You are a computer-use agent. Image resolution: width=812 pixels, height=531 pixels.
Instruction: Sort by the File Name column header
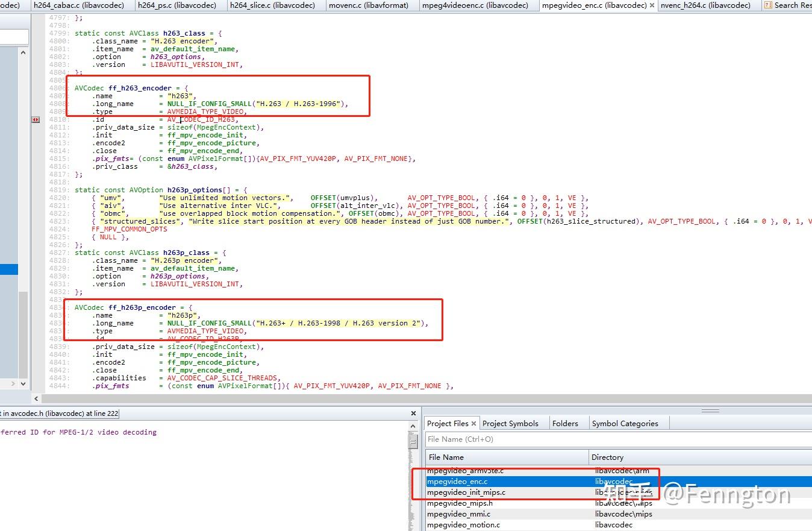tap(507, 457)
